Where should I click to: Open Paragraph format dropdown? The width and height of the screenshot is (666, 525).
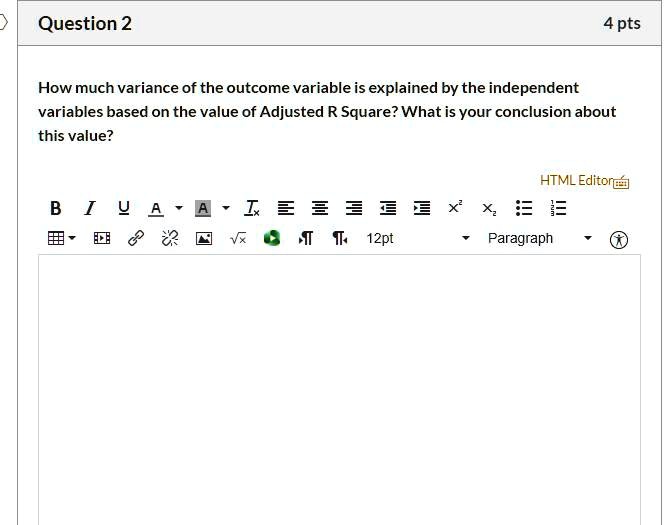[x=539, y=238]
